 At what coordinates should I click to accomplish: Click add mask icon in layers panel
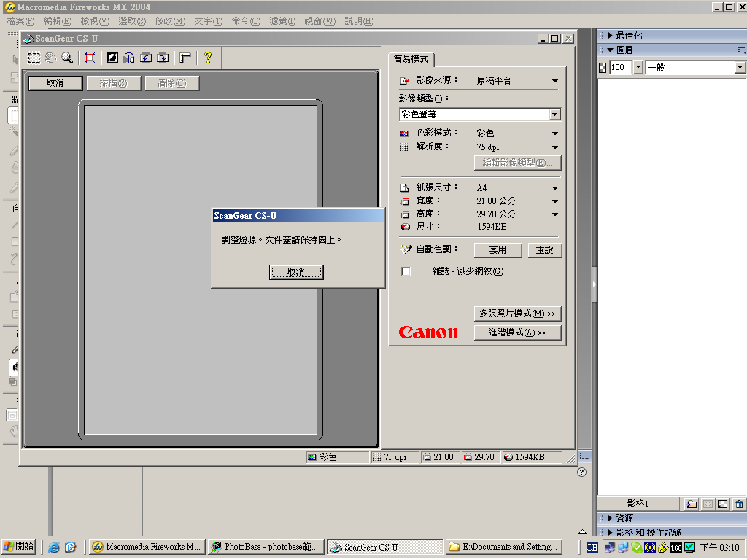708,504
